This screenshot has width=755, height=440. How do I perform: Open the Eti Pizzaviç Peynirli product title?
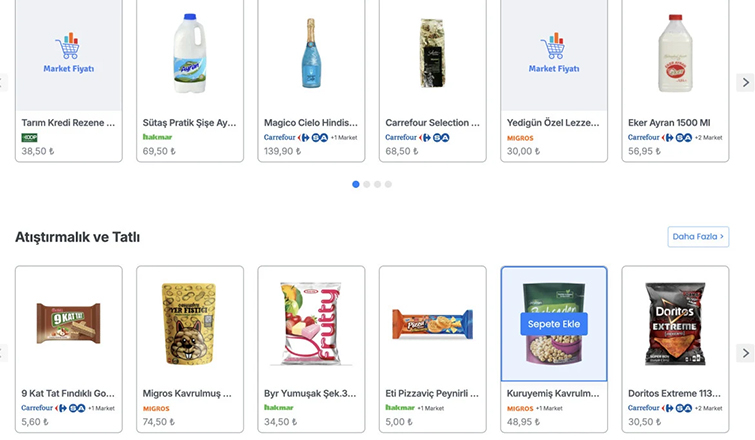(432, 393)
